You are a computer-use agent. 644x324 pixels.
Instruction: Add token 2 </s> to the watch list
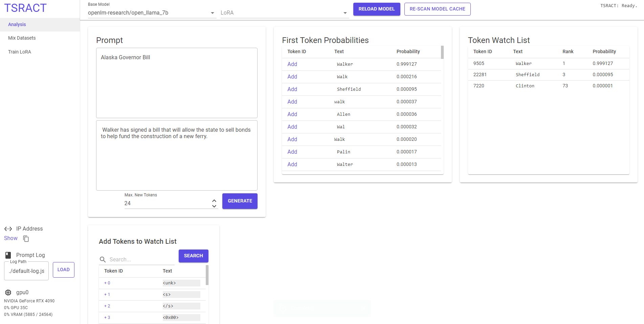click(107, 306)
